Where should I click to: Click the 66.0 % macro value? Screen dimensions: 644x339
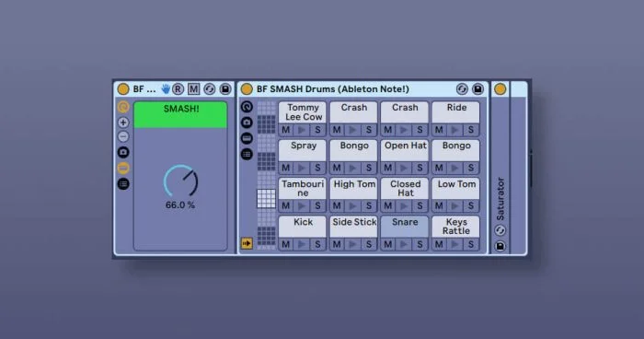tap(180, 205)
